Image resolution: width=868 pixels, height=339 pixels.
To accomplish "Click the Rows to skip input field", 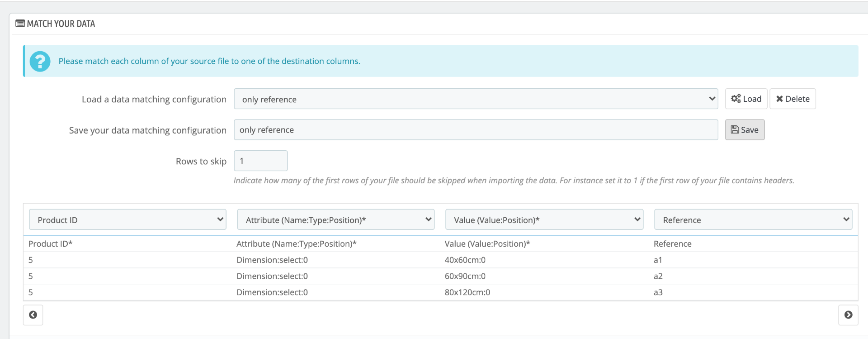I will (260, 161).
